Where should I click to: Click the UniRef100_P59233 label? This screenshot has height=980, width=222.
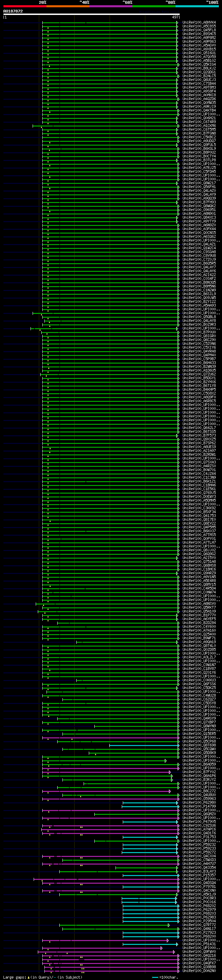(199, 848)
